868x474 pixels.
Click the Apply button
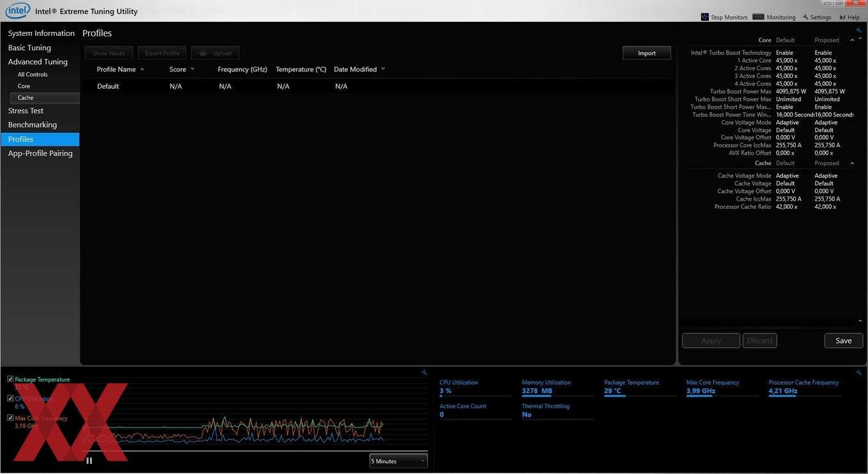click(711, 340)
